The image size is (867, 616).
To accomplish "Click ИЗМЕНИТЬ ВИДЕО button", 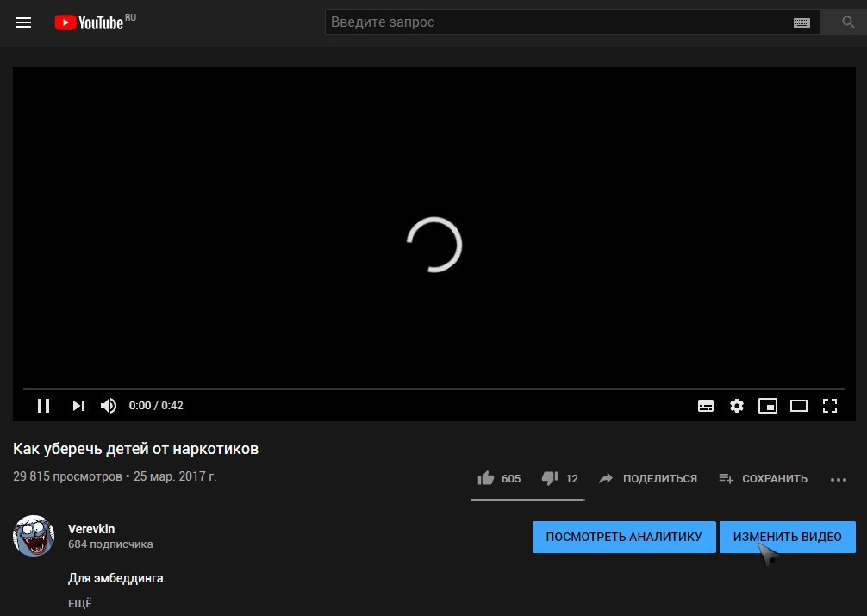I will 788,537.
